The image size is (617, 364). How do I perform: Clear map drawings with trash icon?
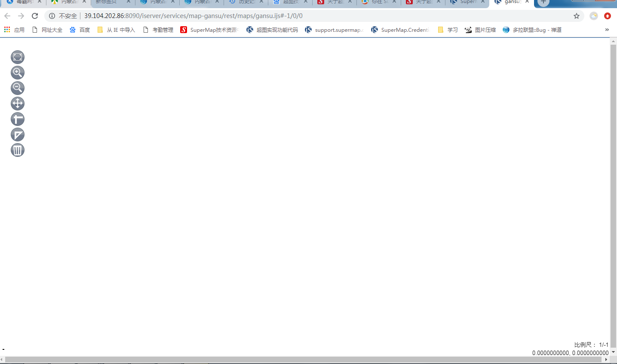(18, 150)
